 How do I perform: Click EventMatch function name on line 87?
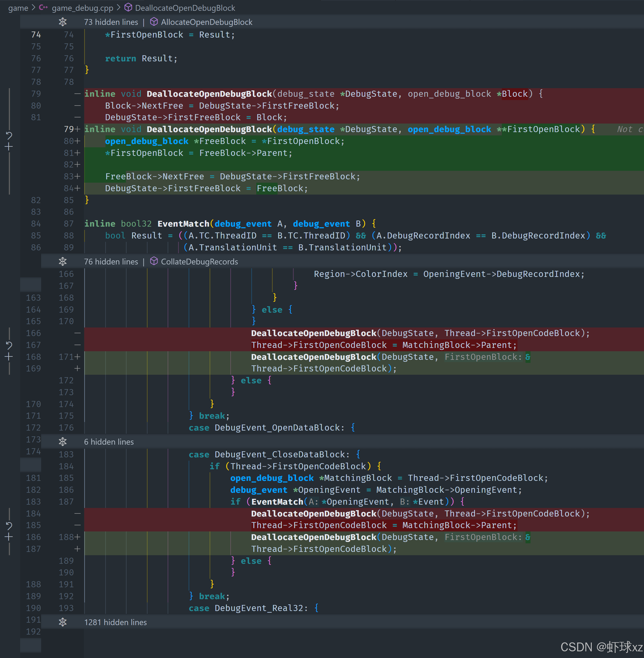point(183,224)
